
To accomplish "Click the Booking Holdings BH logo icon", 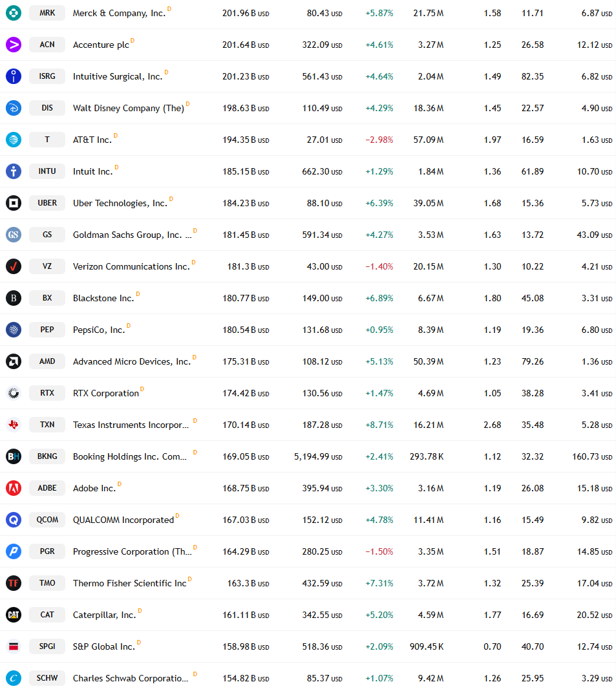I will click(14, 456).
